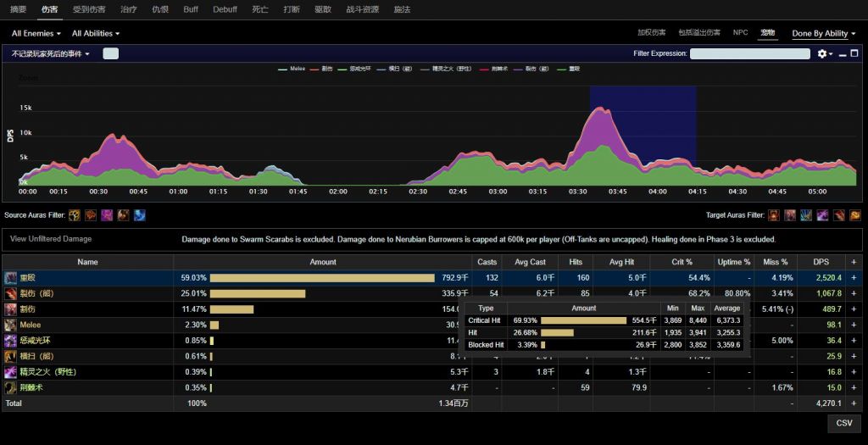Click the last Source Auras Filter icon
868x445 pixels.
[139, 215]
